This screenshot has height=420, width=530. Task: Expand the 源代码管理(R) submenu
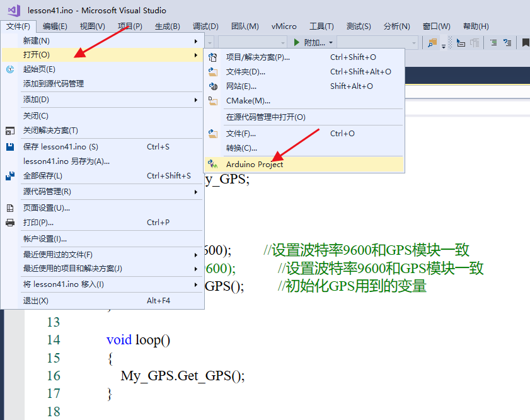[x=103, y=192]
